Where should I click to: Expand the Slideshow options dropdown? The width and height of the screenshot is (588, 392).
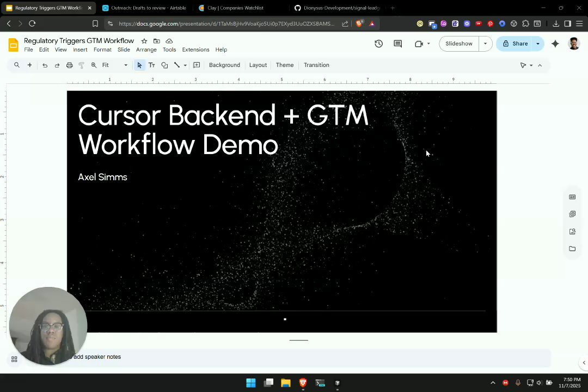click(485, 44)
